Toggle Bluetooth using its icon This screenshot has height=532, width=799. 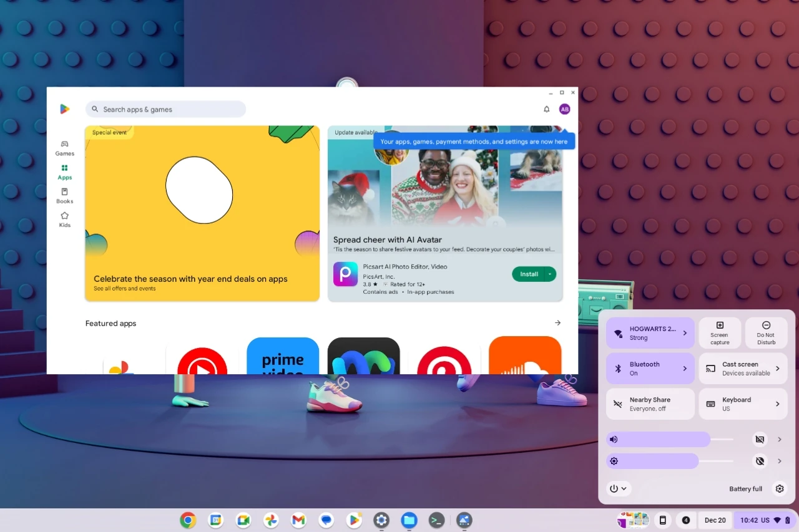619,369
